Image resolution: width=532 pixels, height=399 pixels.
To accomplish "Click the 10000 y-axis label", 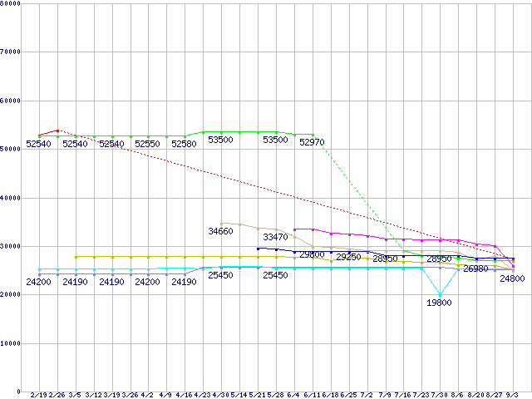I will 12,342.
